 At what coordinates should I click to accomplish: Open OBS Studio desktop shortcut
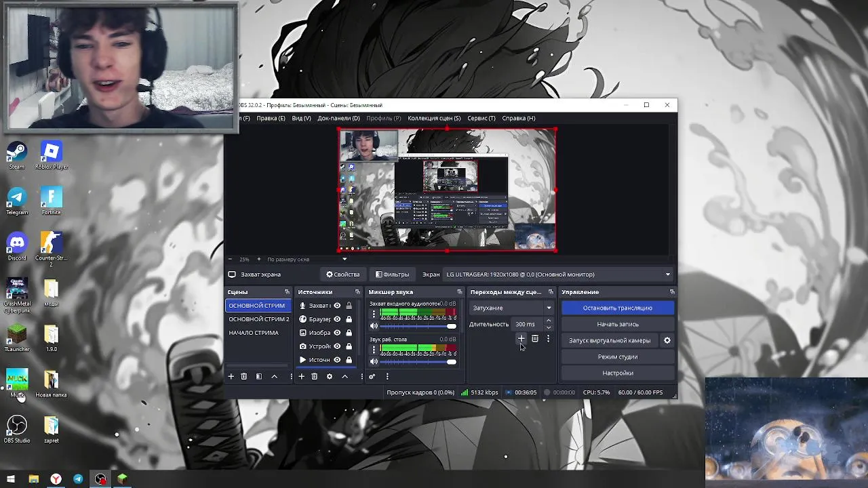click(17, 429)
